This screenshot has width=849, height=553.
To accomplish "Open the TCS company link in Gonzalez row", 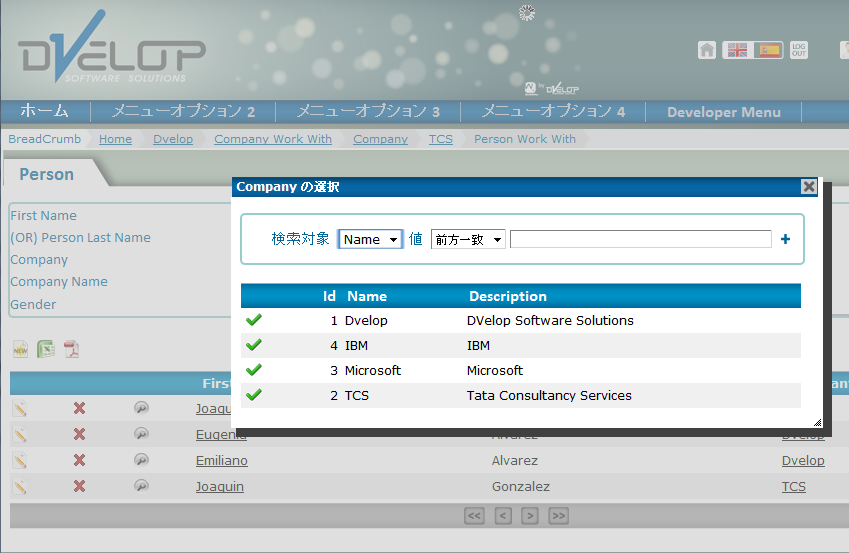I will pos(794,486).
